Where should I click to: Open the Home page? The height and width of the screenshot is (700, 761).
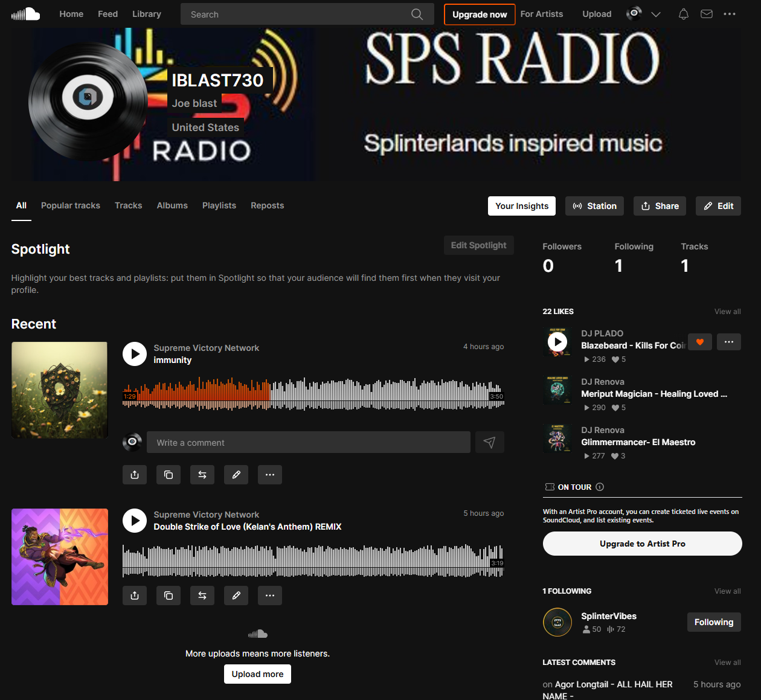[71, 14]
